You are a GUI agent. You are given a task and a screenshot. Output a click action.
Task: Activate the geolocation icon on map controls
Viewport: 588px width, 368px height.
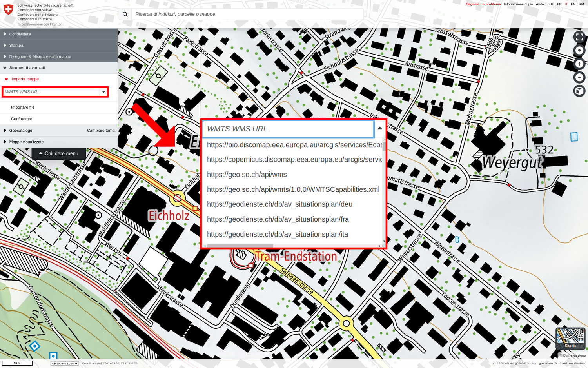click(579, 50)
